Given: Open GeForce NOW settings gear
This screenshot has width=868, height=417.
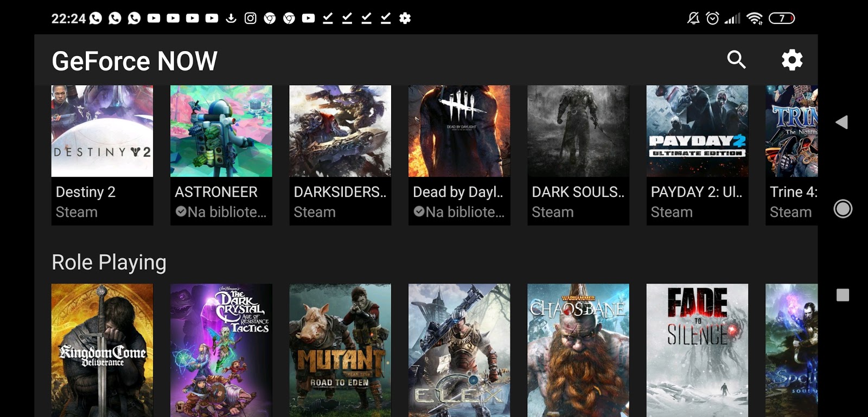Looking at the screenshot, I should (792, 60).
